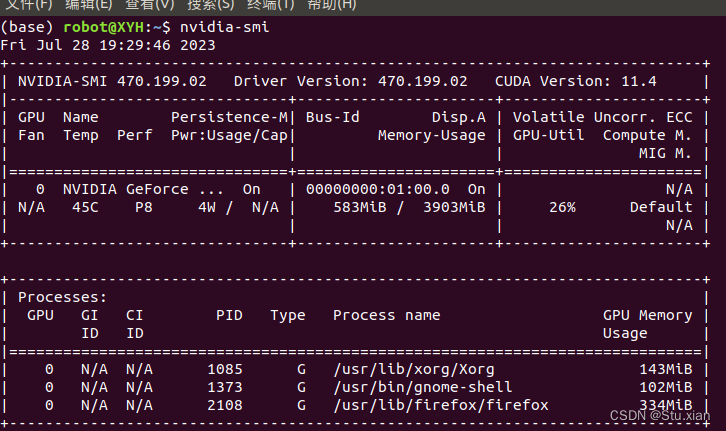Open the 文件(F) menu

pos(28,5)
